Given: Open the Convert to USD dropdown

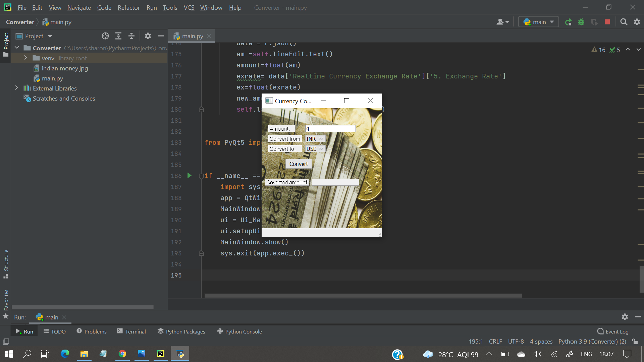Looking at the screenshot, I should pos(315,149).
